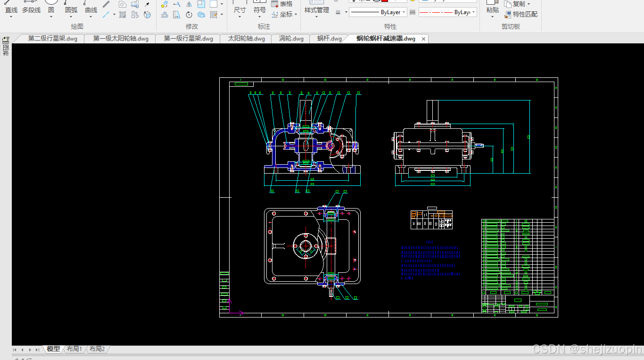This screenshot has width=644, height=360.
Task: Close the 蜗轮蜗杆减速器.dwg tab
Action: pyautogui.click(x=423, y=39)
